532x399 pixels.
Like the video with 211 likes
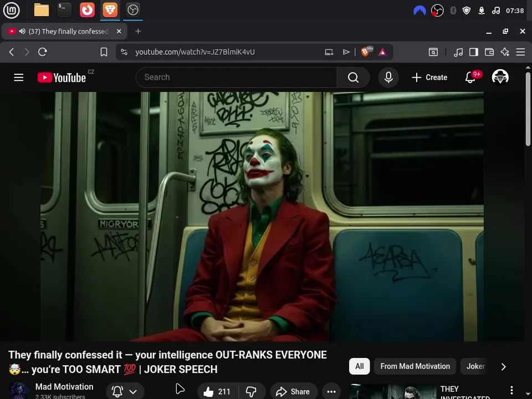217,392
